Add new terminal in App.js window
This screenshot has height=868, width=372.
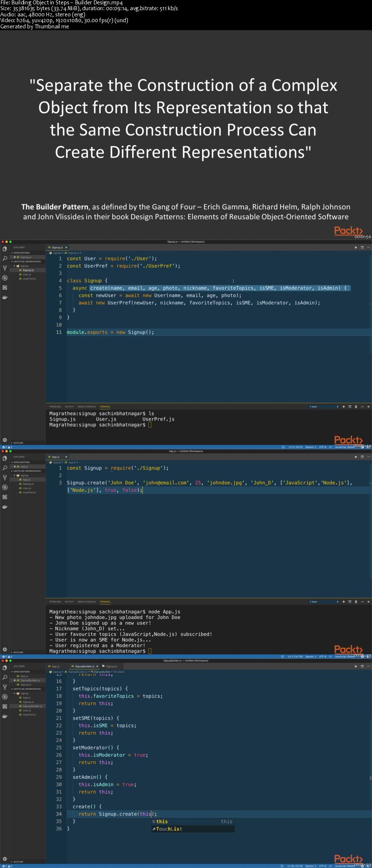(344, 601)
